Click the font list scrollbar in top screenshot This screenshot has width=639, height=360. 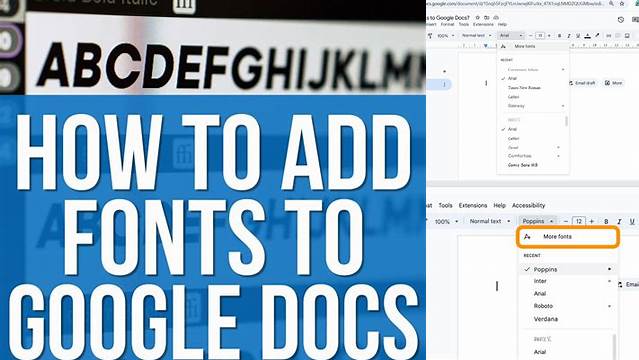coord(566,121)
